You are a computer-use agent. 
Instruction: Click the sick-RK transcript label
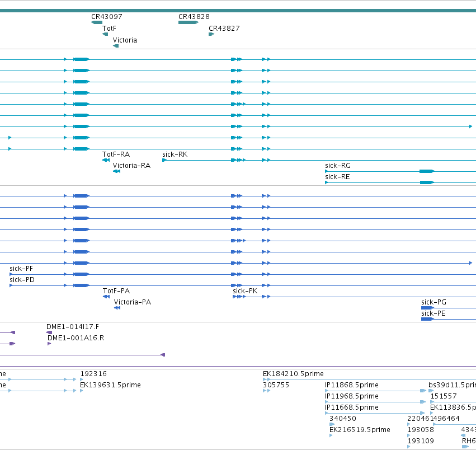coord(175,154)
